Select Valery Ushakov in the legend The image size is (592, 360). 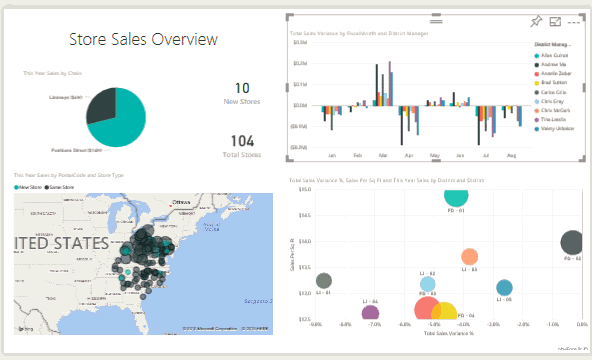(554, 129)
